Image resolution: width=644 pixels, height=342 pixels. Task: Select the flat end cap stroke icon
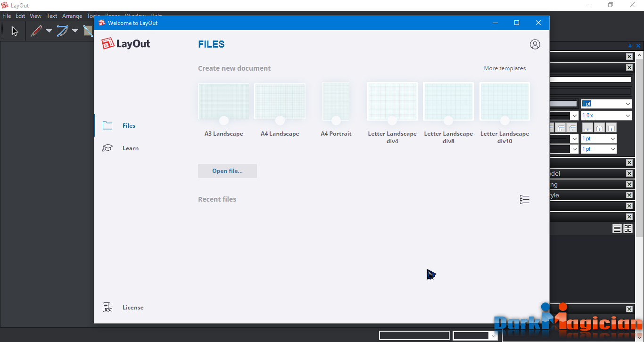coord(588,128)
